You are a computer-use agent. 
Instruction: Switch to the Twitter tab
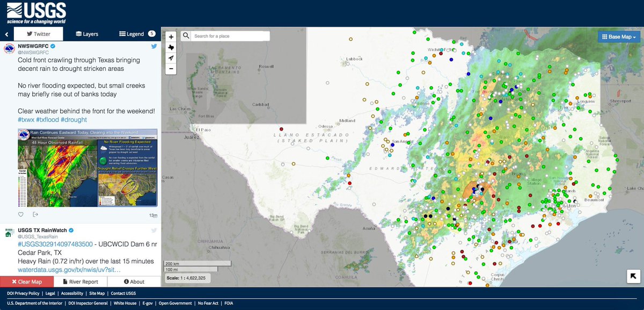pyautogui.click(x=38, y=34)
